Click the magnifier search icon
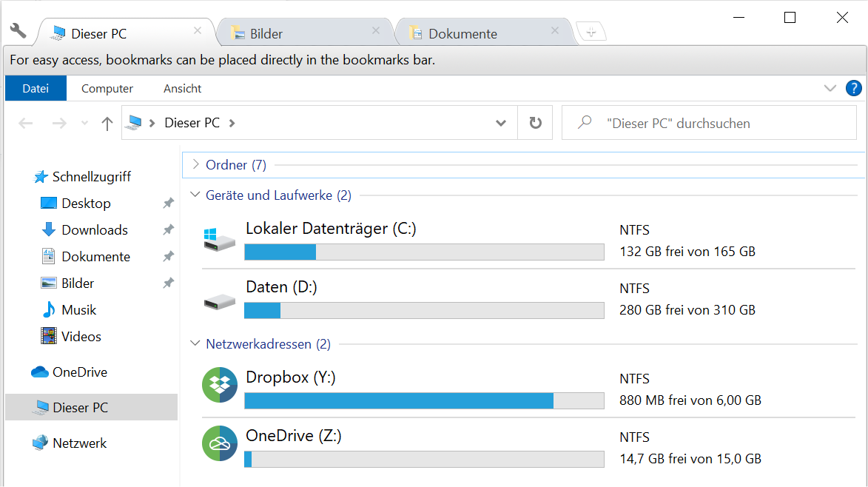868x487 pixels. pyautogui.click(x=585, y=122)
